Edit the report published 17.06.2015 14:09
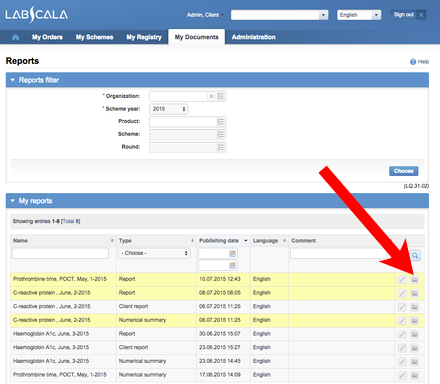The width and height of the screenshot is (440, 384). coord(402,375)
